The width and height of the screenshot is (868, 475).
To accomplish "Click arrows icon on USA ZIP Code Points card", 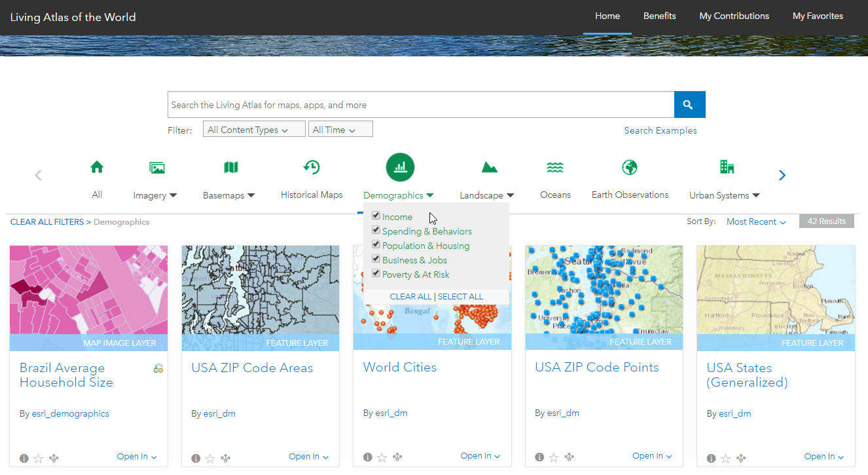I will [x=570, y=457].
